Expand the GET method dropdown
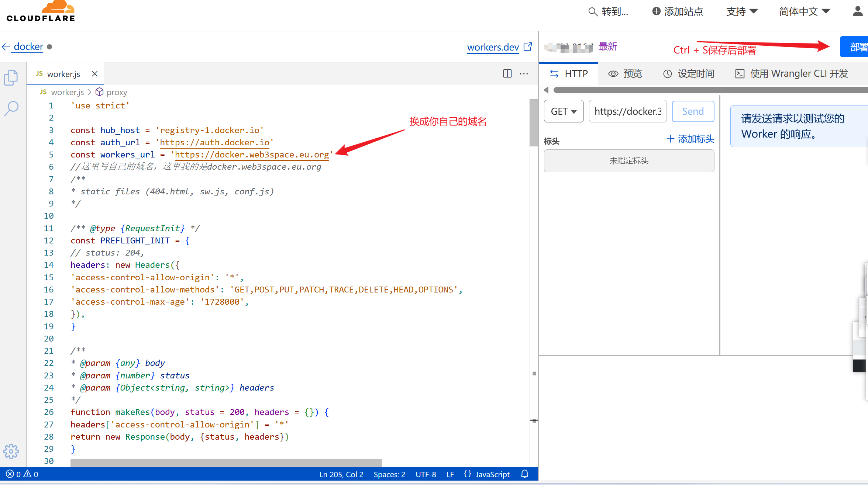The image size is (868, 485). point(563,111)
